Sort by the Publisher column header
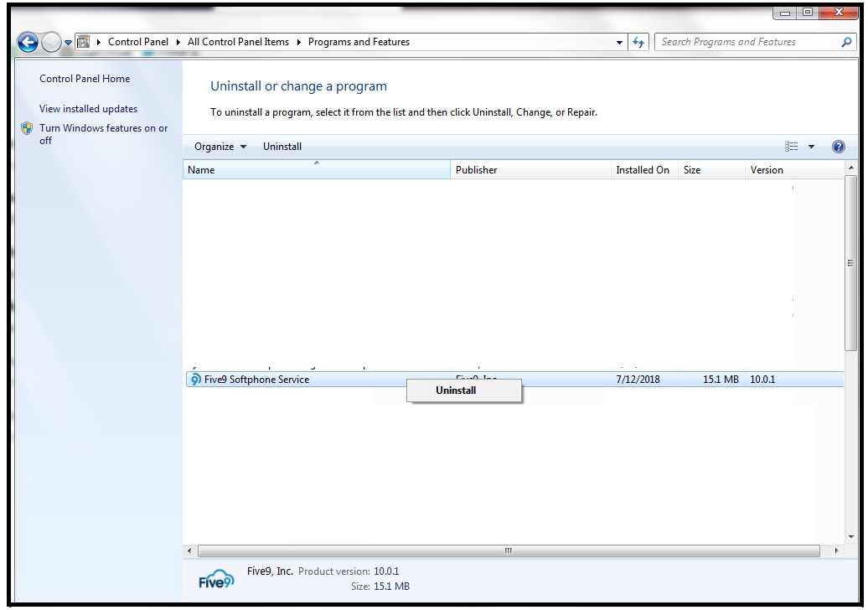 pos(530,170)
